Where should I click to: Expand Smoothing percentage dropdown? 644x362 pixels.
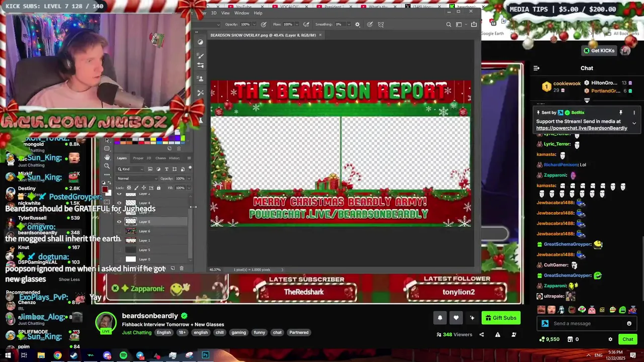(349, 24)
